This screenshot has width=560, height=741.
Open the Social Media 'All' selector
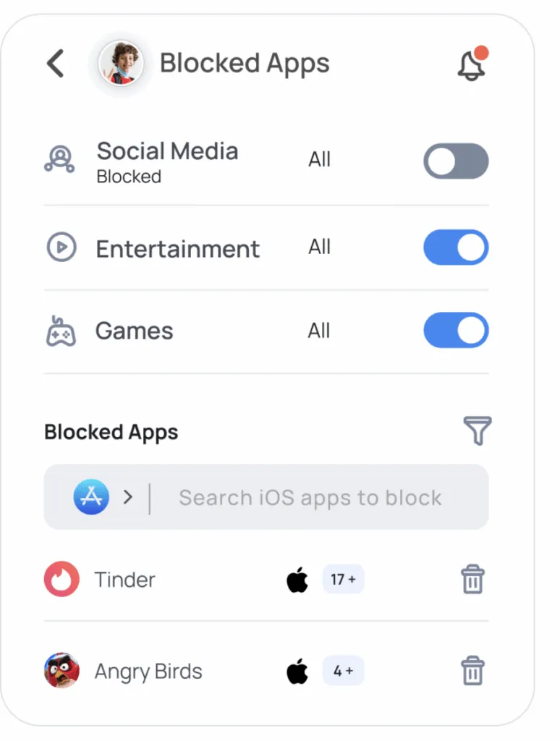(x=319, y=160)
